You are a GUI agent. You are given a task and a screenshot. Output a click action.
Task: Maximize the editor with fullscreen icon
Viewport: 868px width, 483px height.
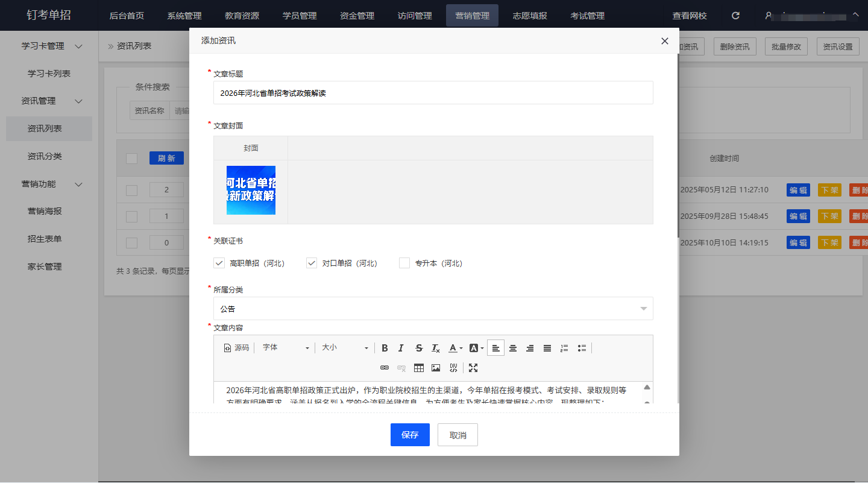[473, 367]
